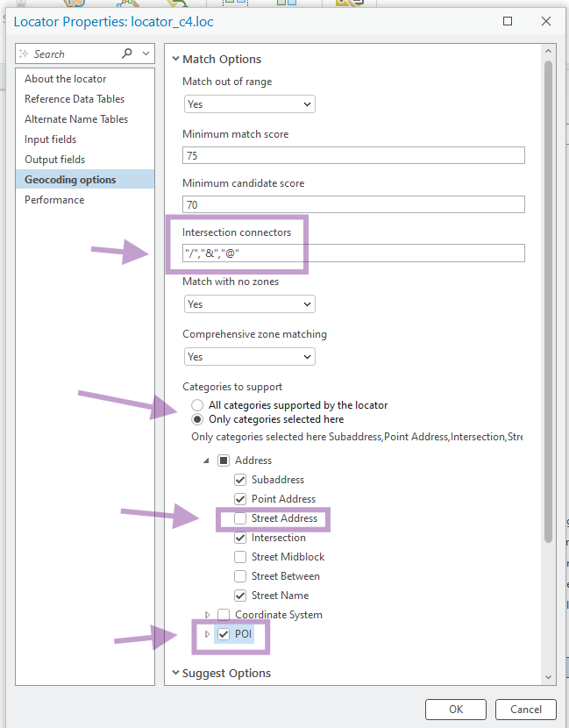Select All categories supported by the locator
The width and height of the screenshot is (569, 728).
coord(197,405)
